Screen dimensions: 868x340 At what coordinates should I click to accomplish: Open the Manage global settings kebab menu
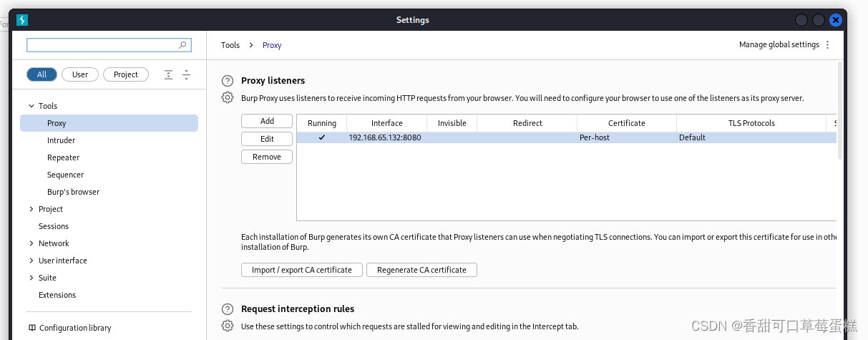click(x=828, y=44)
